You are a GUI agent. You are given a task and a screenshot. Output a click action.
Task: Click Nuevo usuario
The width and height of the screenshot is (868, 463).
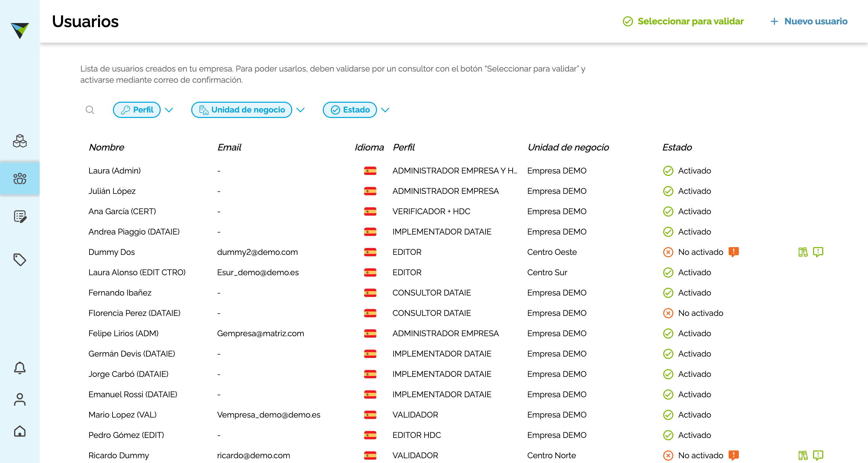(x=809, y=21)
